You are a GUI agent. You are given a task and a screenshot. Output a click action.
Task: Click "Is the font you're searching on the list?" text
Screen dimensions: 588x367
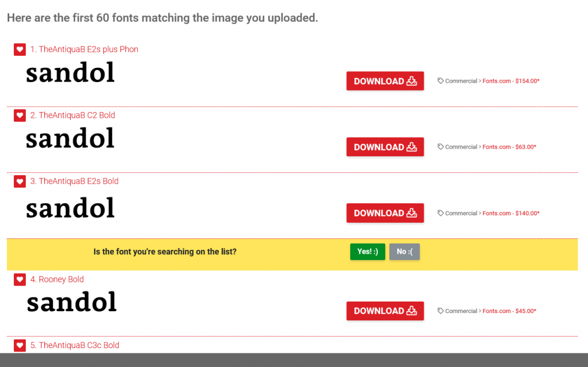coord(165,252)
